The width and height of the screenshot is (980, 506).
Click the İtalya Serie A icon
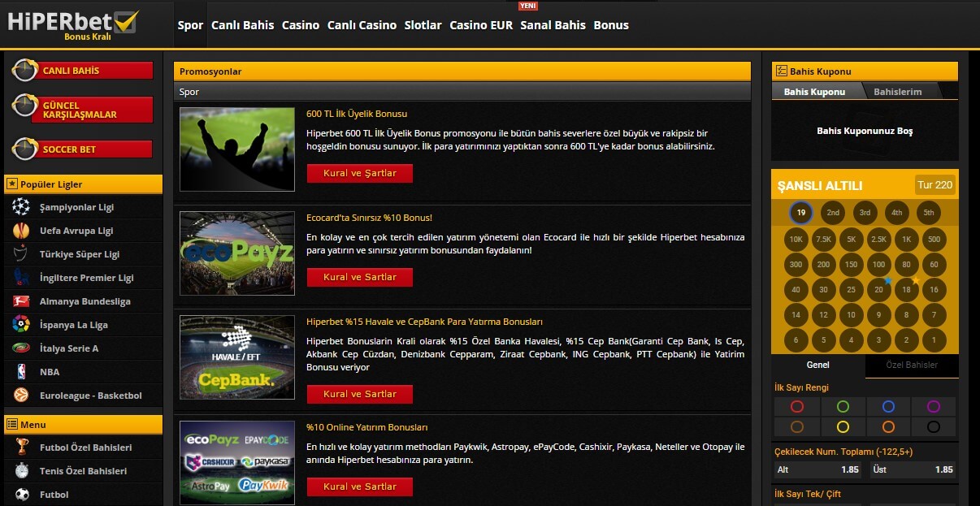pos(21,348)
